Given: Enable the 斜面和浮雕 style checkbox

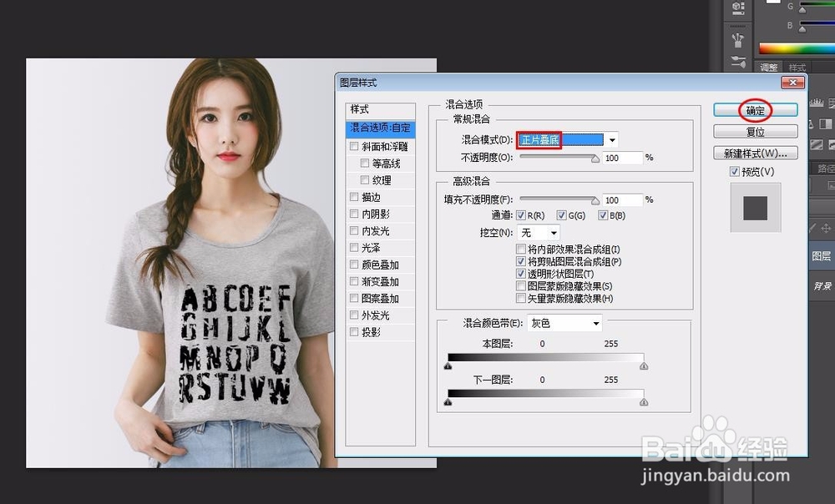Looking at the screenshot, I should pos(354,146).
